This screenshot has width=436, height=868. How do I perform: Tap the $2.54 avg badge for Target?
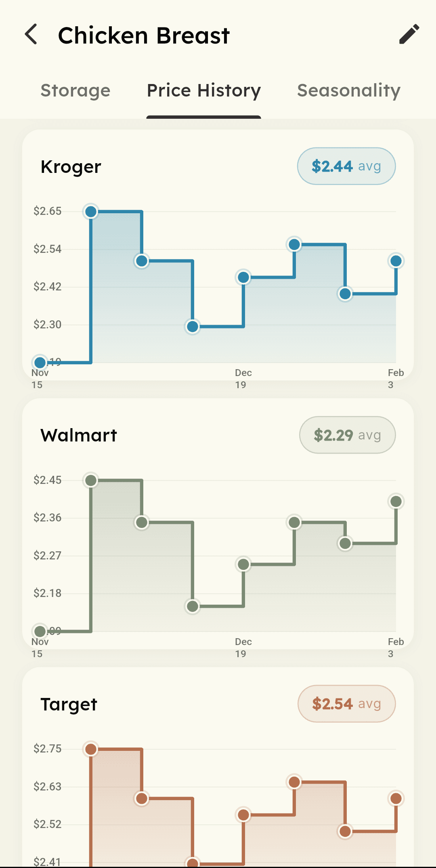pyautogui.click(x=346, y=703)
